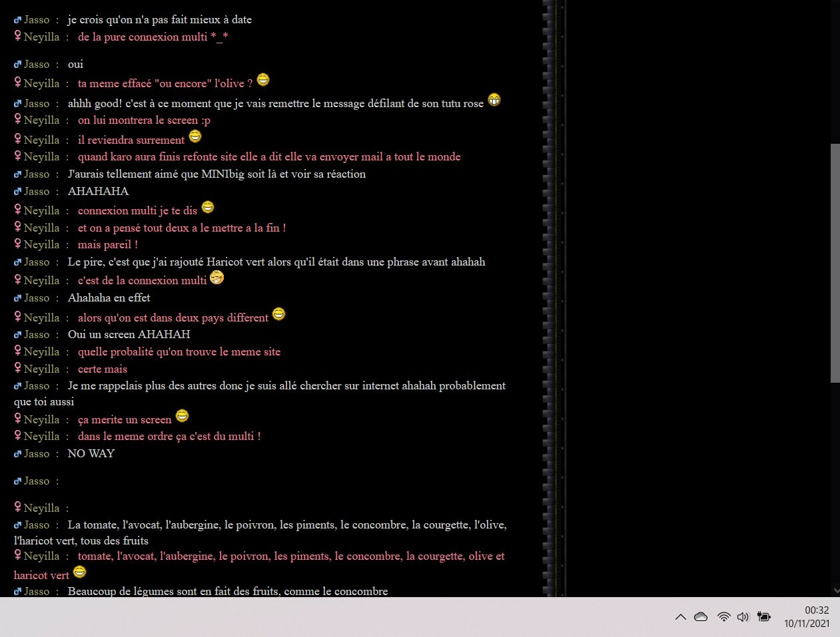Screen dimensions: 840x637
Task: Click the message "quelle probalité qu'on trouve le meme site"
Action: (x=179, y=352)
